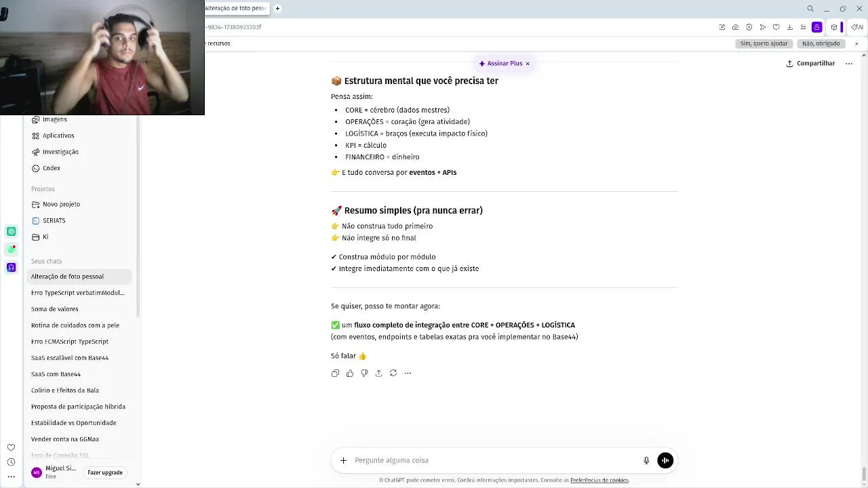
Task: Open the purple music player sidebar icon
Action: click(12, 268)
